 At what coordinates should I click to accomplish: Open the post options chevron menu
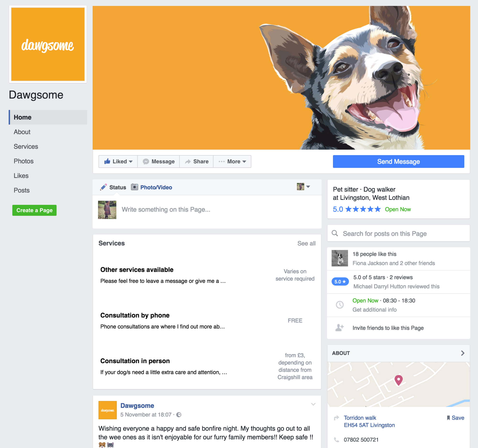pyautogui.click(x=313, y=404)
